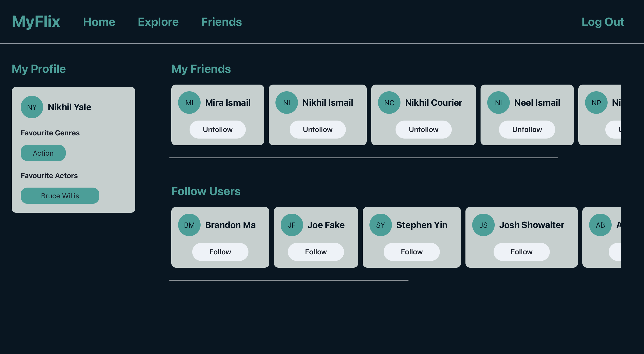This screenshot has width=644, height=354.
Task: Select the Action genre tag
Action: (x=43, y=153)
